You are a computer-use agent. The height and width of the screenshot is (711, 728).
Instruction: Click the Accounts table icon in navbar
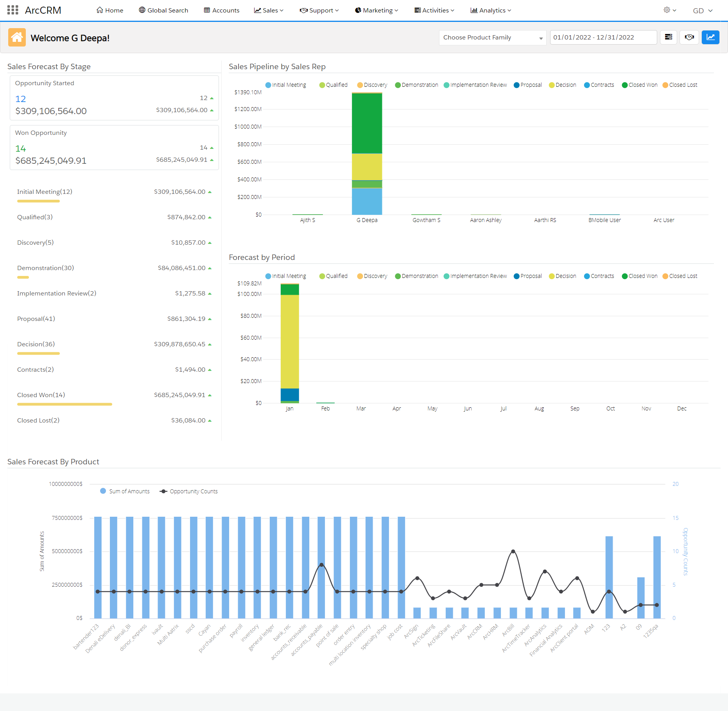(x=207, y=10)
